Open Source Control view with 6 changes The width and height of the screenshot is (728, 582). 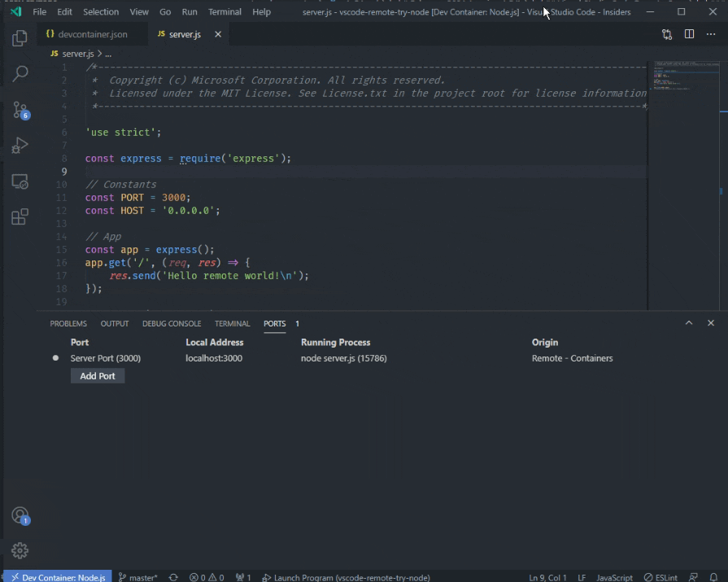pos(20,110)
